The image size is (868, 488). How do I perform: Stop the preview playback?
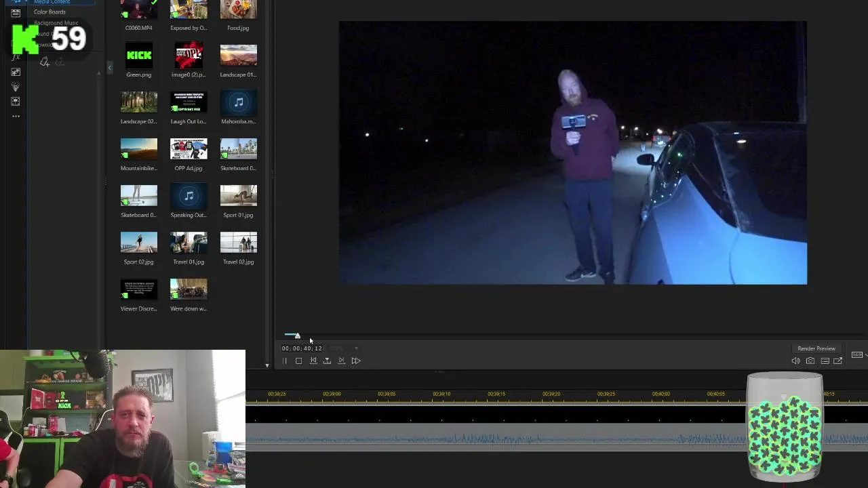(298, 361)
